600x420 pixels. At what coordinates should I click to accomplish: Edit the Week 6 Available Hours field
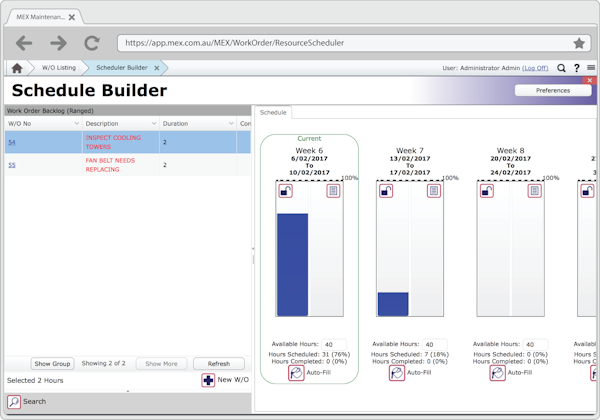(334, 344)
